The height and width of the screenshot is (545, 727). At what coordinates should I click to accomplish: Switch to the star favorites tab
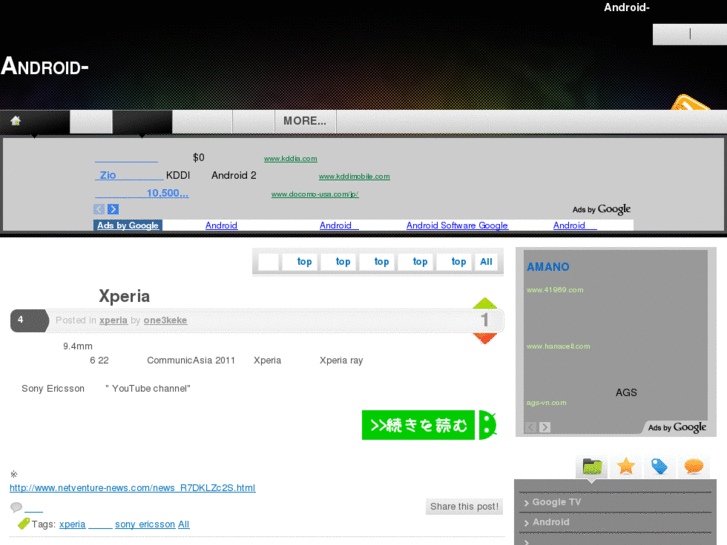[x=626, y=467]
